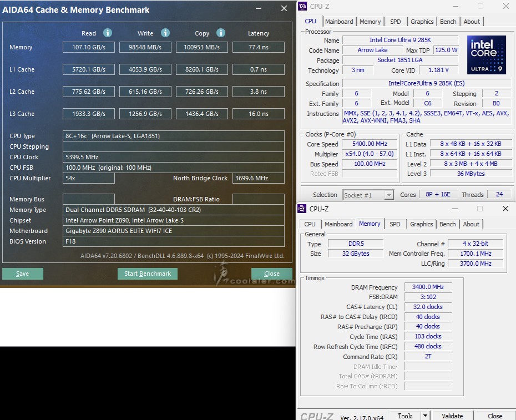Click the Tools button in CPU-Z
Screen dimensions: 516x420
click(405, 416)
